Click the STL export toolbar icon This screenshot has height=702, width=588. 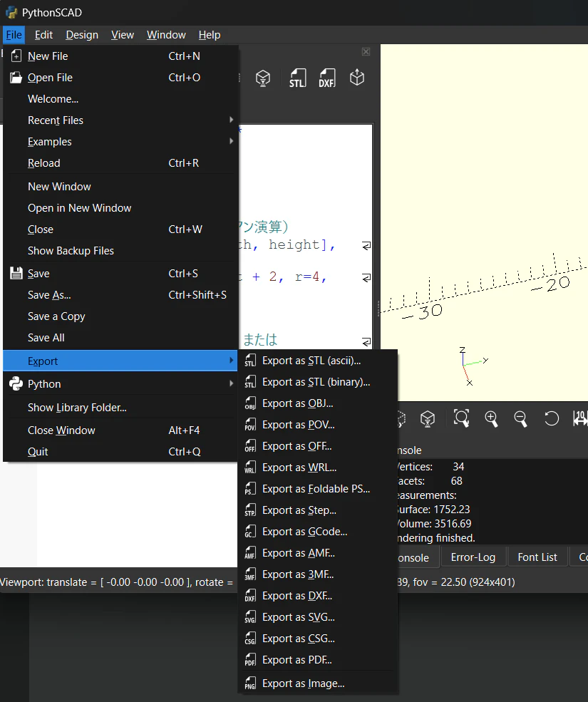point(297,78)
